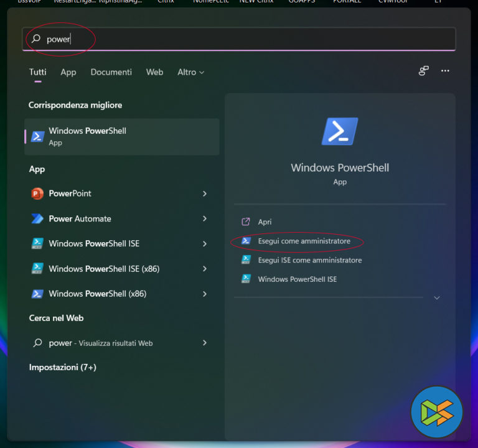The height and width of the screenshot is (448, 478).
Task: Expand the Power Automate result arrow
Action: tap(205, 218)
